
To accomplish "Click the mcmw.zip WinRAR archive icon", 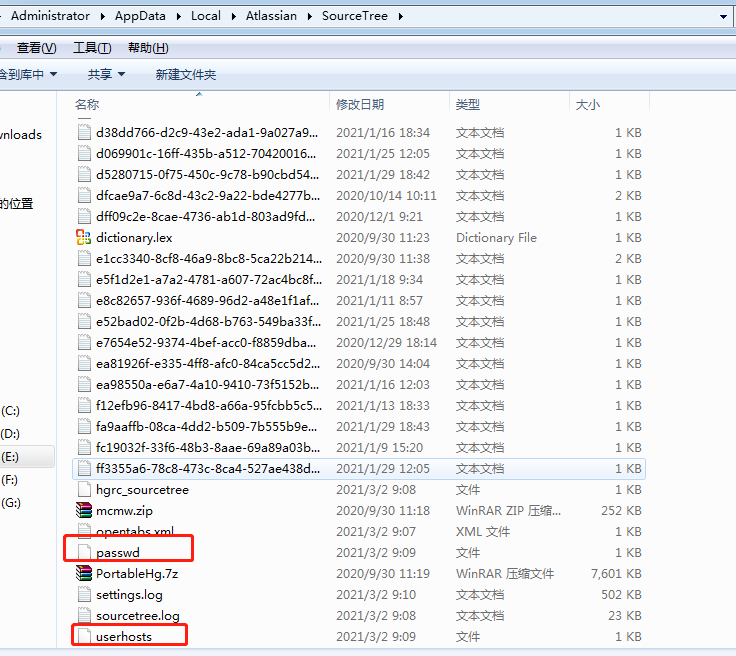I will click(84, 510).
